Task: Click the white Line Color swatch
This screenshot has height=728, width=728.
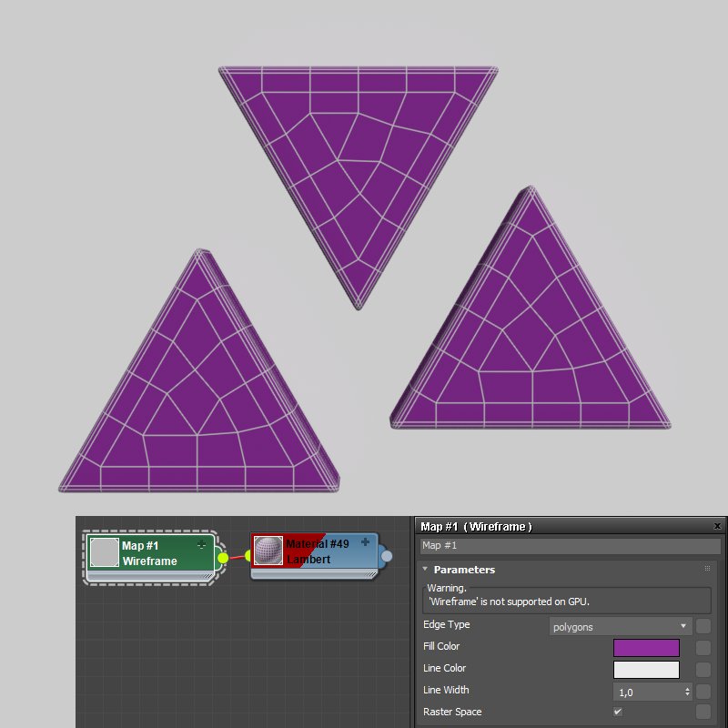Action: tap(646, 670)
